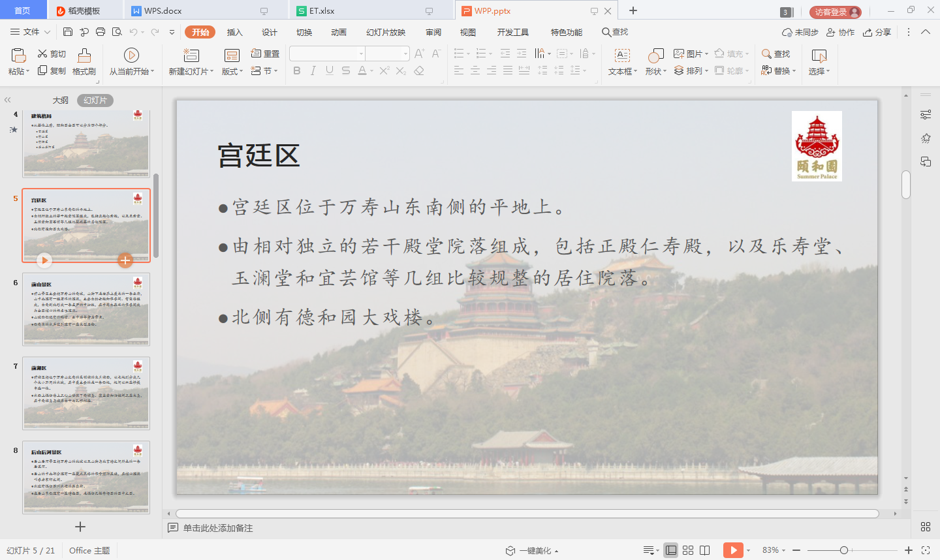This screenshot has width=940, height=560.
Task: Click the Print icon in quick toolbar
Action: pyautogui.click(x=101, y=32)
